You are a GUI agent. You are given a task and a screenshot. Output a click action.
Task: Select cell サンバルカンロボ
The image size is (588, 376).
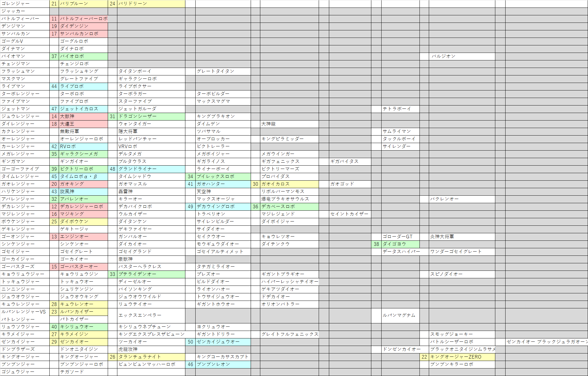pos(83,34)
